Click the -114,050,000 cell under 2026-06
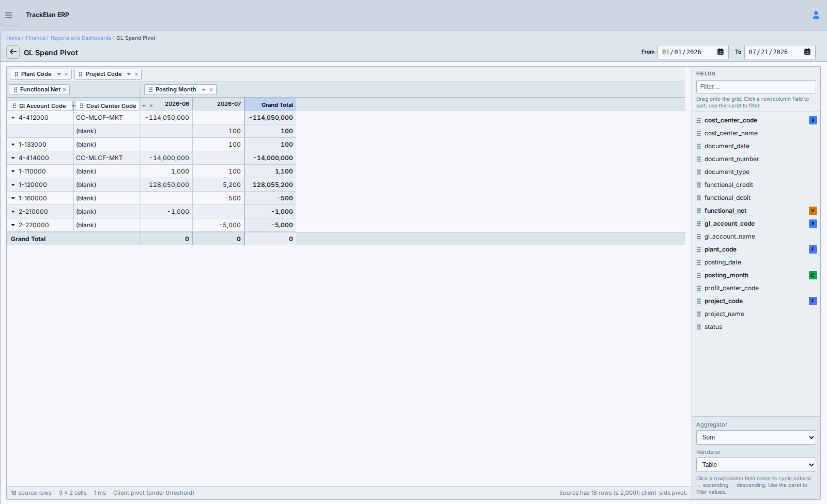This screenshot has height=504, width=827. 167,118
